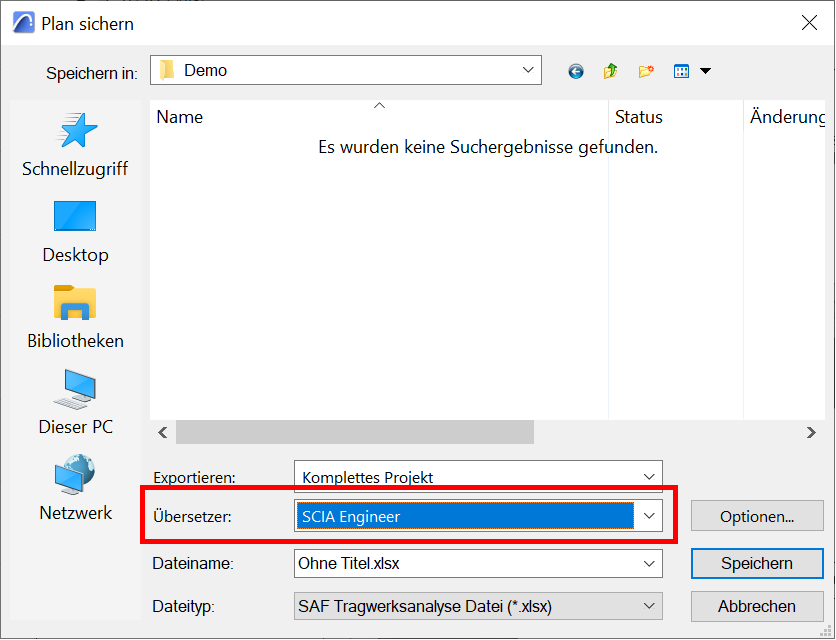The height and width of the screenshot is (640, 836).
Task: Sort by the Status column header
Action: [x=676, y=117]
